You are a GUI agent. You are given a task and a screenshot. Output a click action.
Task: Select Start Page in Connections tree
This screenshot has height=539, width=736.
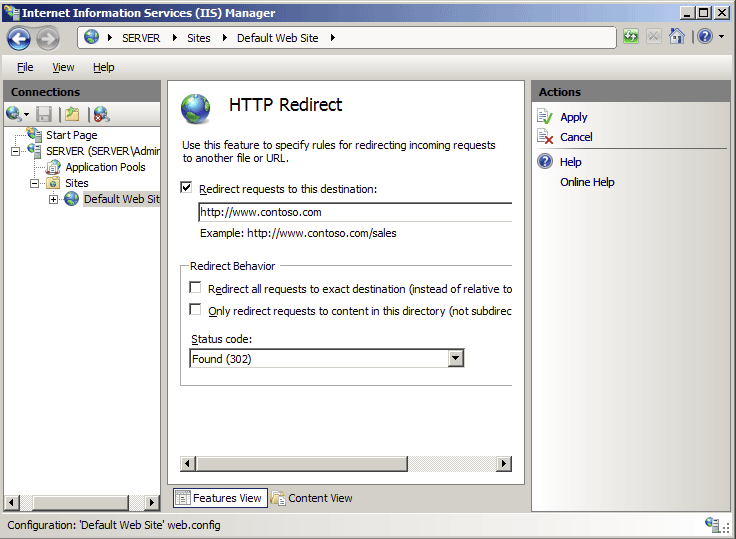coord(71,135)
